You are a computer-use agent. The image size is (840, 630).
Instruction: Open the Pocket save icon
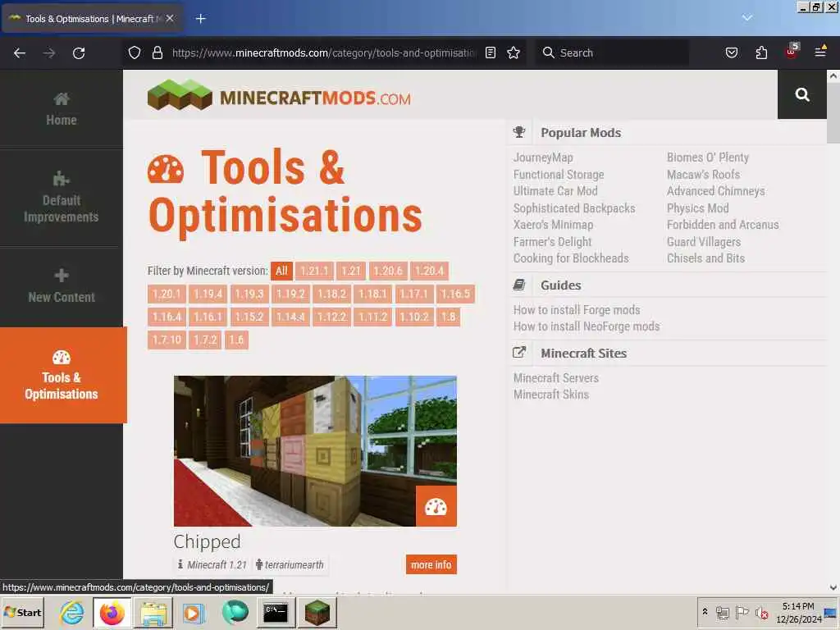[731, 52]
